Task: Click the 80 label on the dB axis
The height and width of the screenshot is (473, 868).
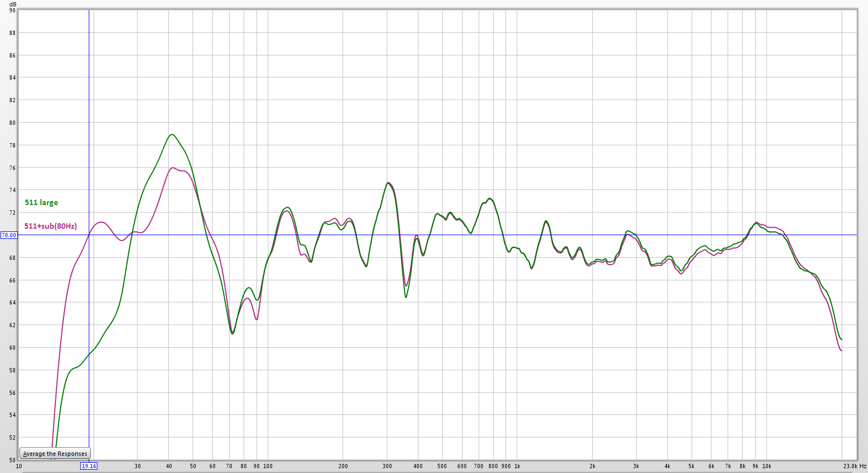Action: (12, 123)
